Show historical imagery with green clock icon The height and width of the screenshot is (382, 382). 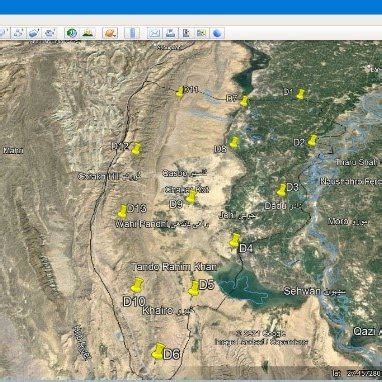(x=72, y=33)
